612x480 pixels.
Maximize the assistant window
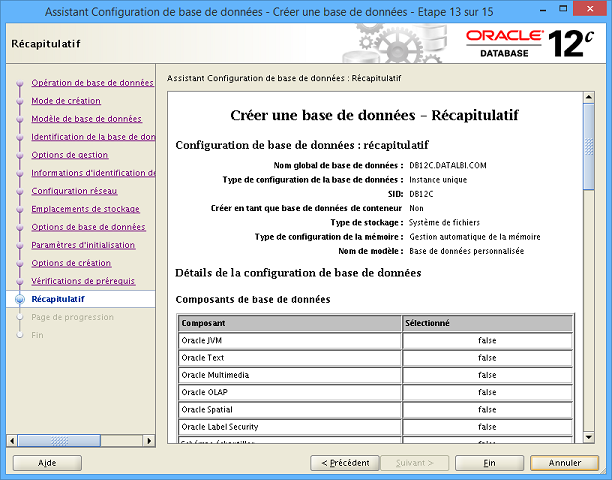point(563,8)
